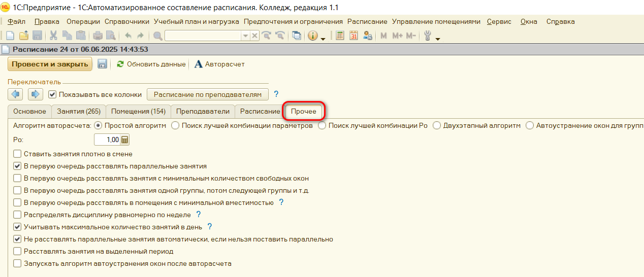644x277 pixels.
Task: Click the Find next icon
Action: point(266,36)
